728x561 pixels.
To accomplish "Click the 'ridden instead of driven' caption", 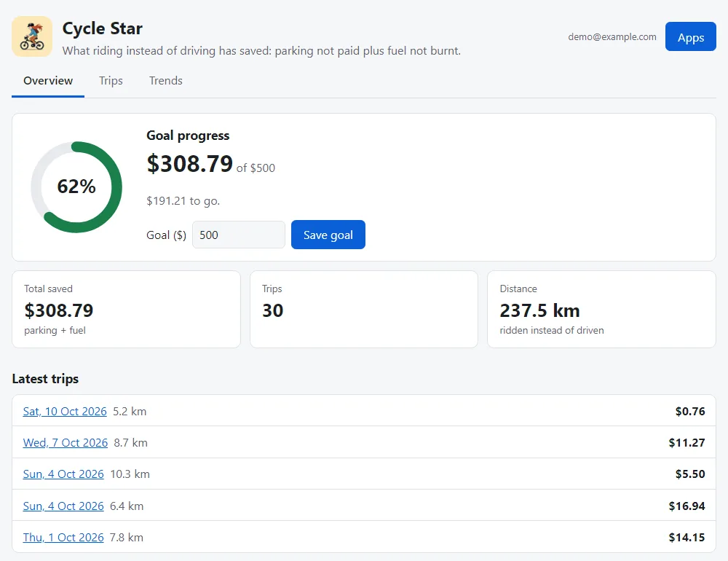I will (552, 331).
